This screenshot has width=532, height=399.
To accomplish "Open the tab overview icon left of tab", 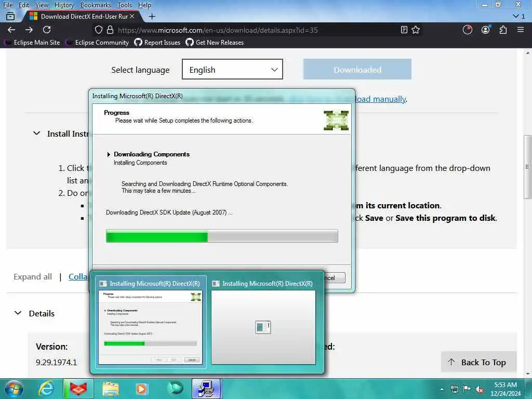I will click(10, 16).
